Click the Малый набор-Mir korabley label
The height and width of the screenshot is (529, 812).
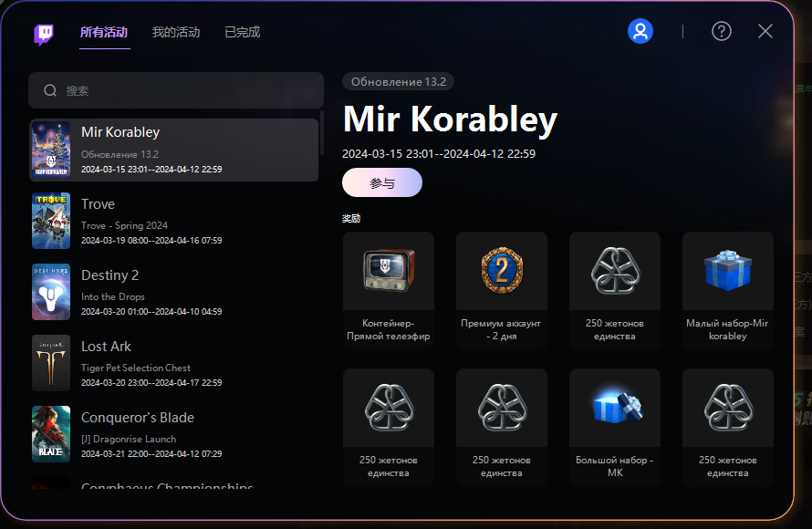pos(727,329)
